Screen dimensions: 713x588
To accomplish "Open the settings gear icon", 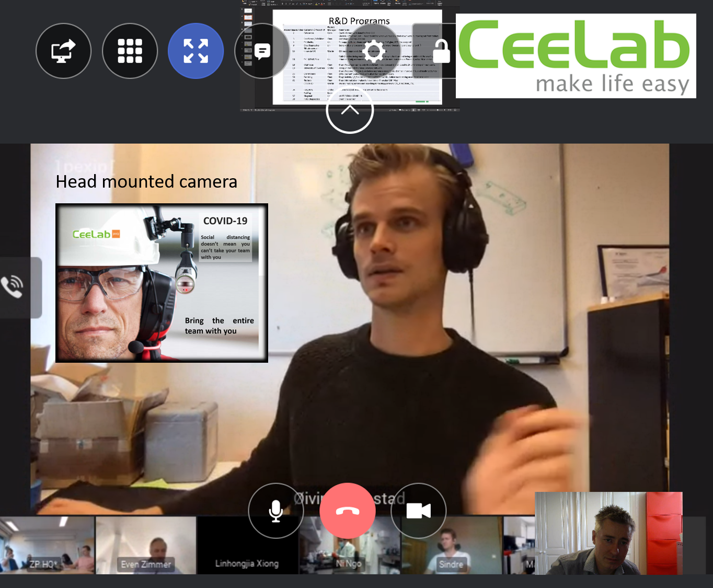I will (373, 51).
